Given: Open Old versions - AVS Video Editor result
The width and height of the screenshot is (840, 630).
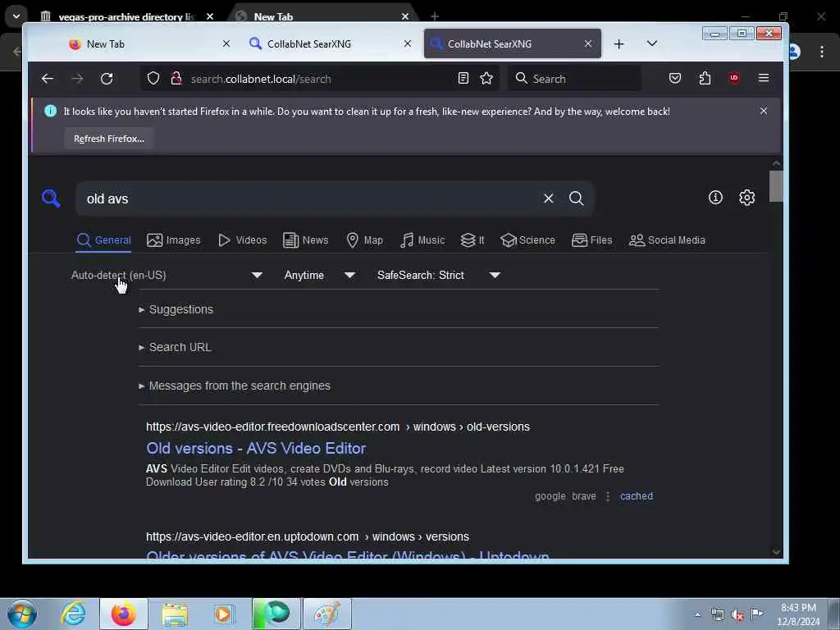Looking at the screenshot, I should pos(256,448).
